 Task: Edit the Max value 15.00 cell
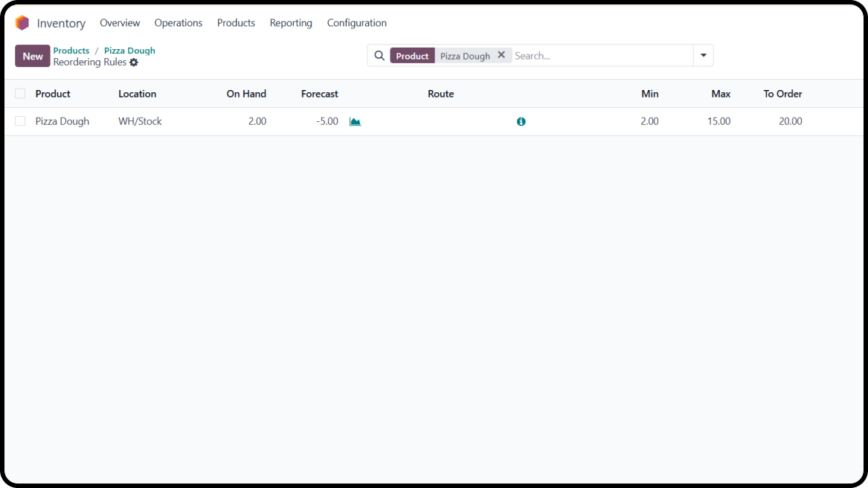click(x=718, y=121)
